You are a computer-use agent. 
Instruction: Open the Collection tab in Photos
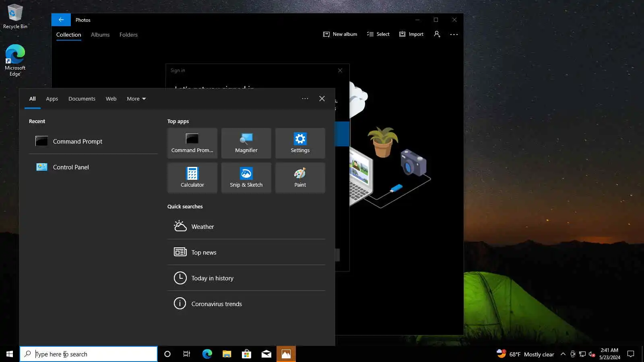tap(69, 35)
